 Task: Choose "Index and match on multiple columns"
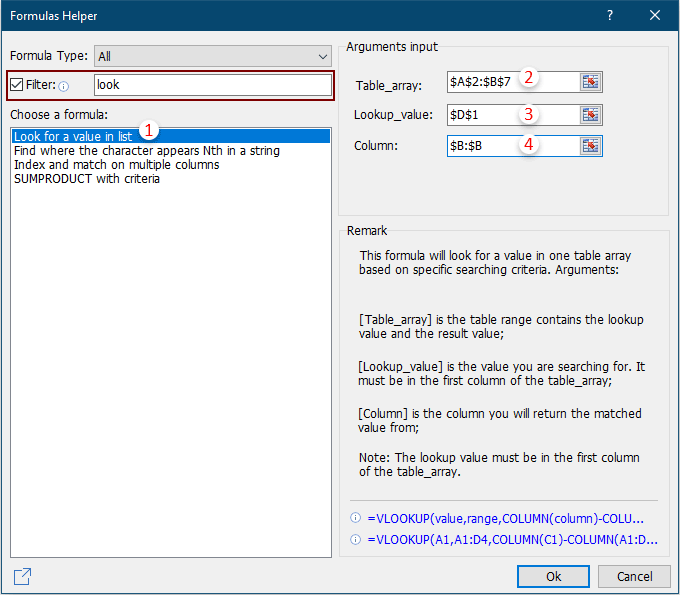click(116, 165)
